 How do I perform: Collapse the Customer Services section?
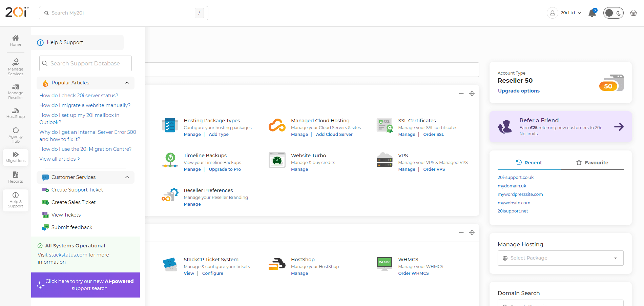[85, 177]
